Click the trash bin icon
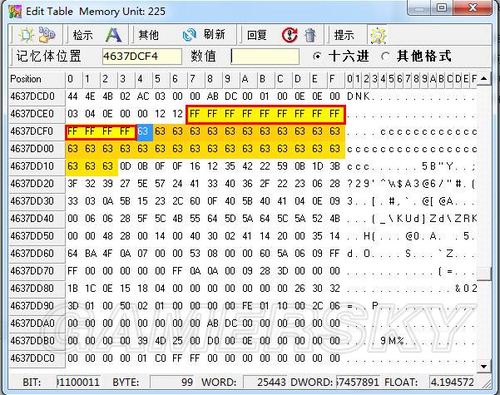Image resolution: width=500 pixels, height=395 pixels. (x=310, y=35)
